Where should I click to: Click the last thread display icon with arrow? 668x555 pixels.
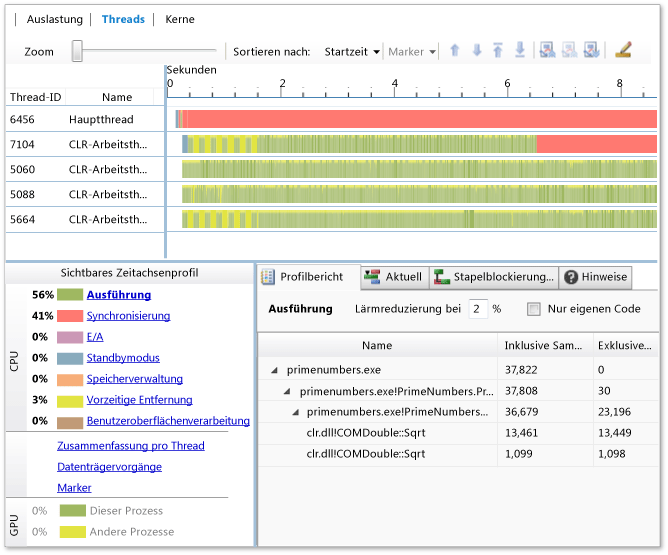(x=591, y=51)
